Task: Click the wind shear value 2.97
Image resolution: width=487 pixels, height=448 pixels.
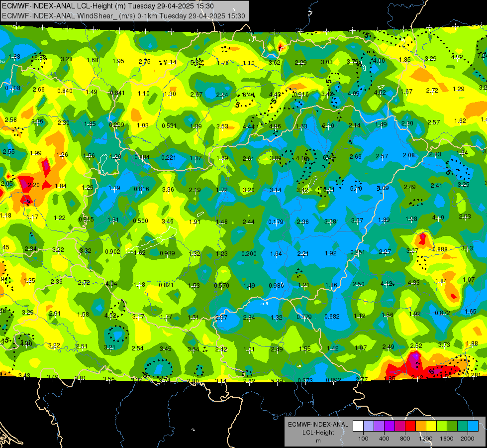Action: pos(221,318)
